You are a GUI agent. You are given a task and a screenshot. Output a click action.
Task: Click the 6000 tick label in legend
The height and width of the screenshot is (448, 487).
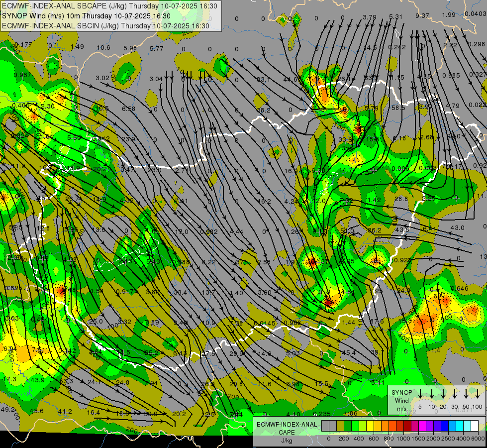click(479, 439)
